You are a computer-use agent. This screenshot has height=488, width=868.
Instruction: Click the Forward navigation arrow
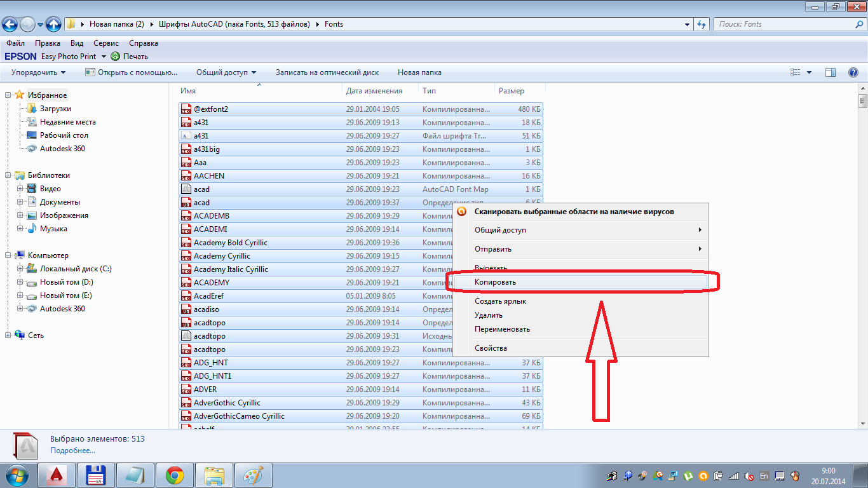(27, 24)
